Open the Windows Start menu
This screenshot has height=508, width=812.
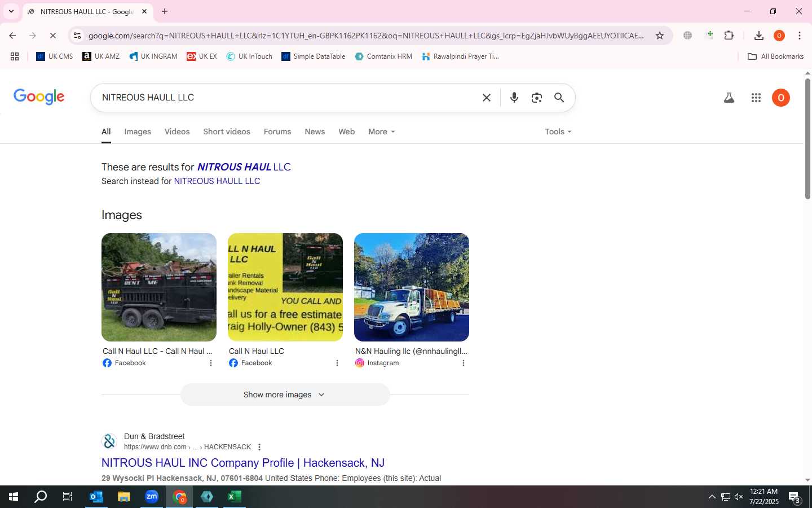click(14, 497)
